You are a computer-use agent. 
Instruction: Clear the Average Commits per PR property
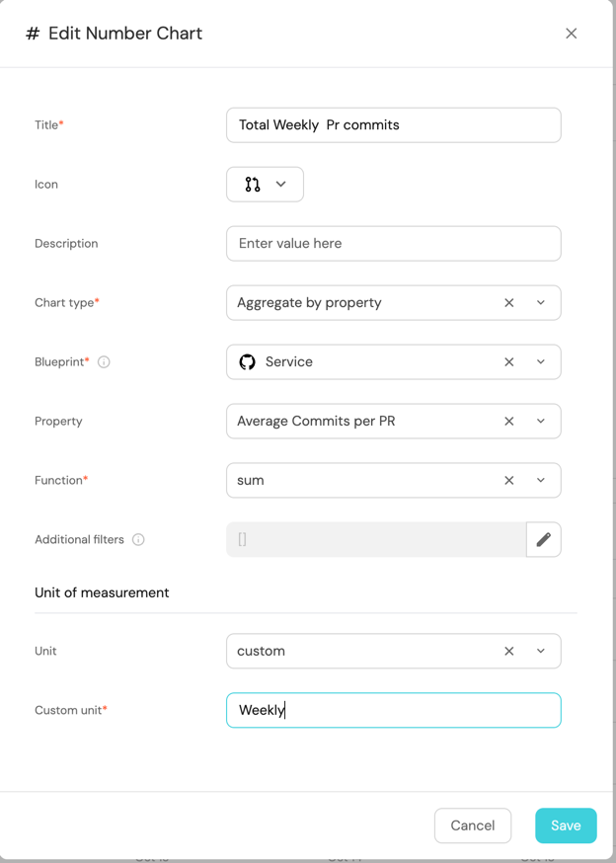click(509, 422)
